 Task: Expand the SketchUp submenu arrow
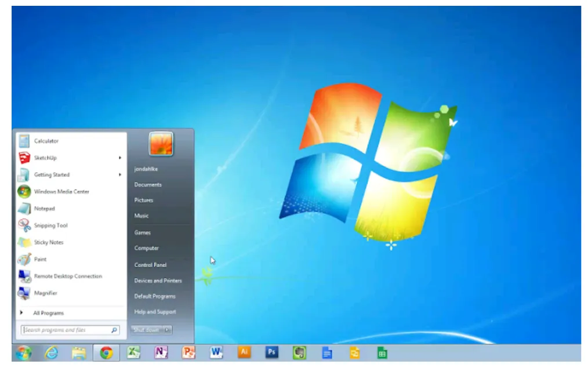pyautogui.click(x=120, y=158)
